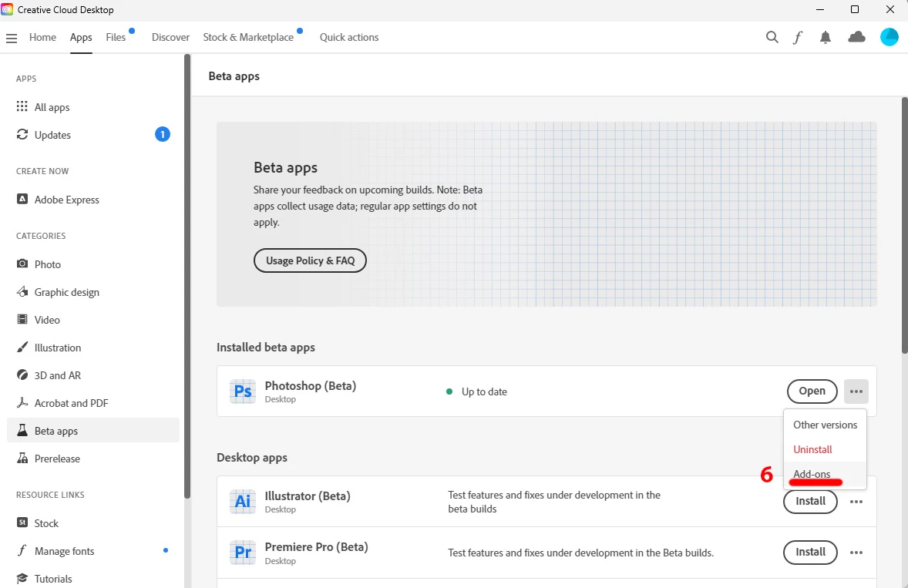Install Illustrator (Beta)
Viewport: 908px width, 588px height.
tap(810, 501)
